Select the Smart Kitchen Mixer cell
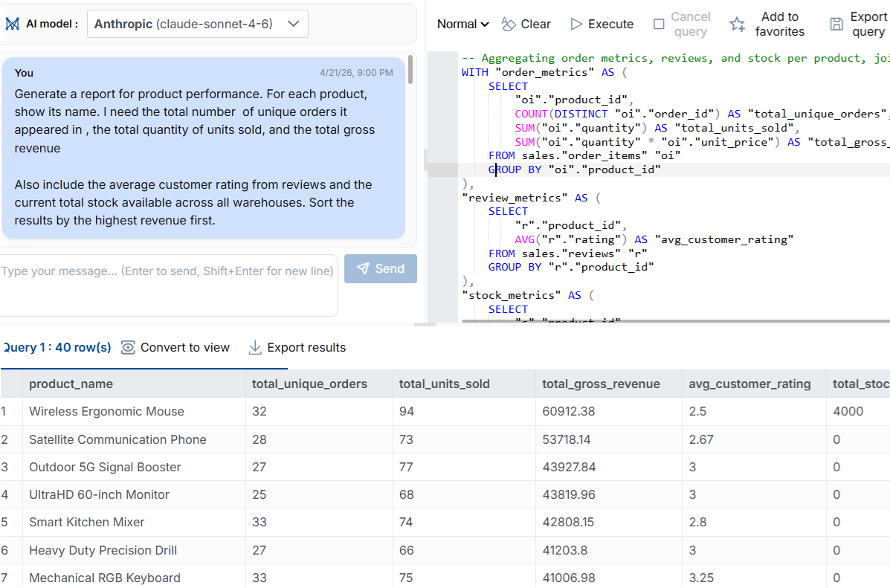Viewport: 890px width, 588px height. 134,522
